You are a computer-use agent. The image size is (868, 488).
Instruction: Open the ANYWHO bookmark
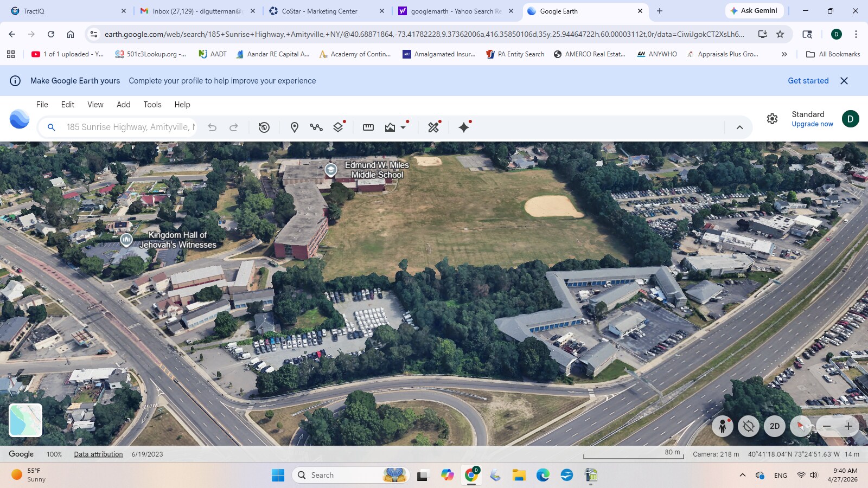pyautogui.click(x=657, y=54)
